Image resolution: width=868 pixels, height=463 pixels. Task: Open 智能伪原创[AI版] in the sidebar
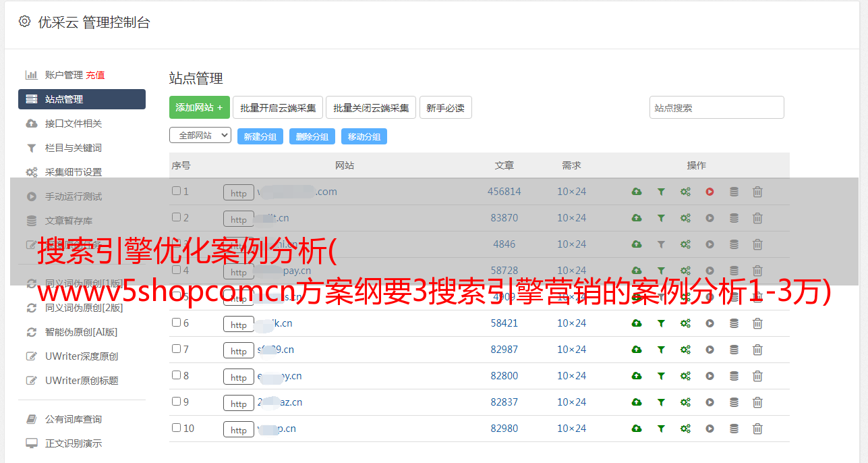82,332
